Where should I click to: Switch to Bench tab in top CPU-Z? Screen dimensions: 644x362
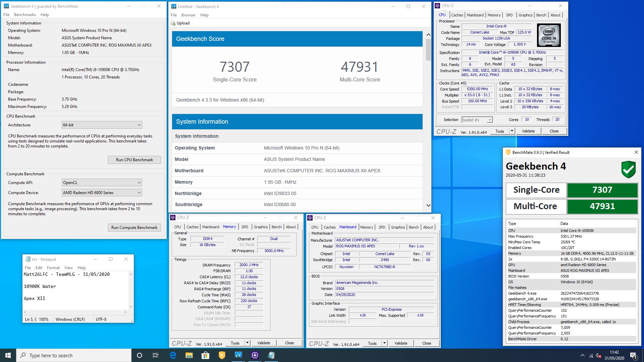tap(541, 15)
